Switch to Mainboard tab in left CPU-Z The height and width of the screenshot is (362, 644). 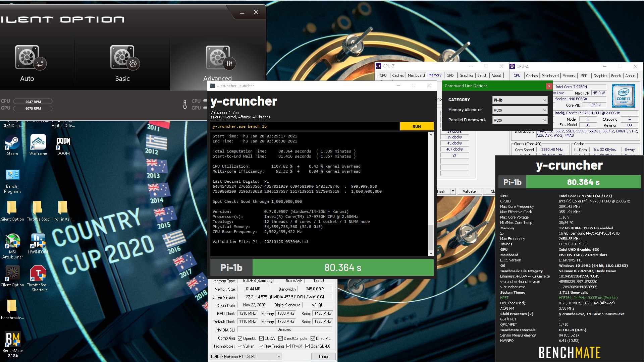pyautogui.click(x=416, y=75)
